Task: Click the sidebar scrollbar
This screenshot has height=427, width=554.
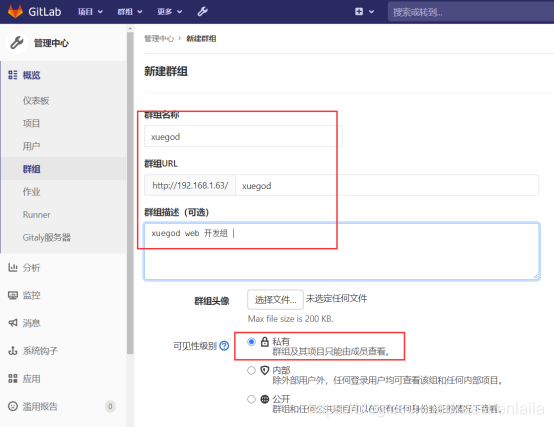Action: pos(130,192)
